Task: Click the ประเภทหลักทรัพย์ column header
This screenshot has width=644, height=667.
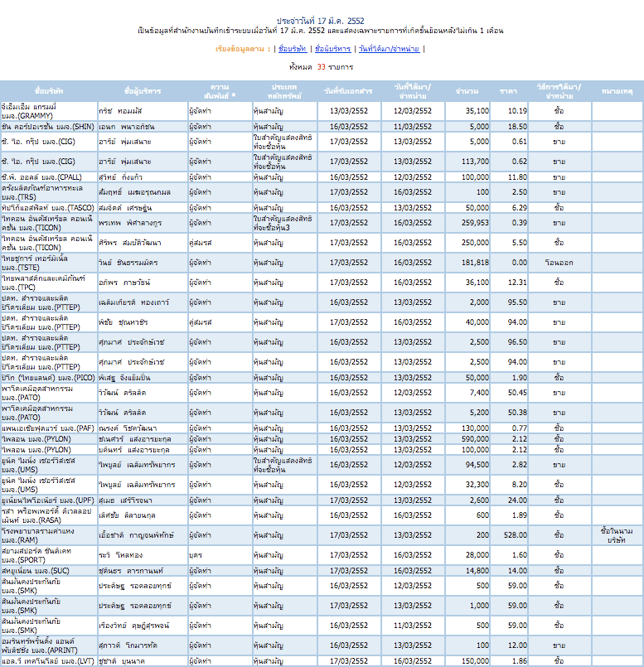Action: tap(284, 91)
